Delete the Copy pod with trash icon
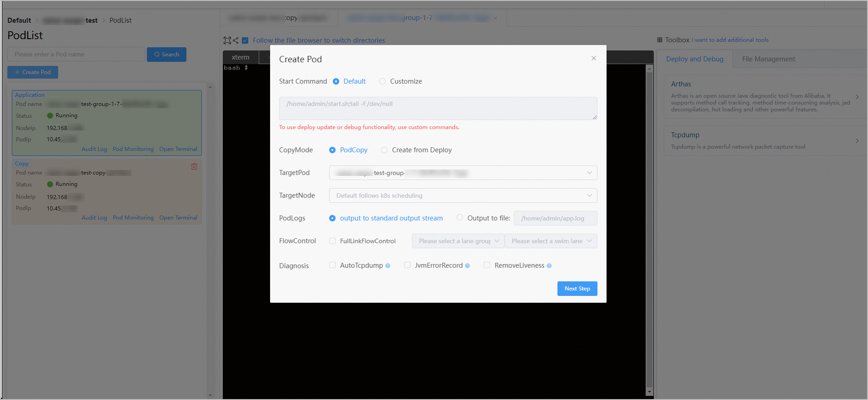 pos(194,166)
